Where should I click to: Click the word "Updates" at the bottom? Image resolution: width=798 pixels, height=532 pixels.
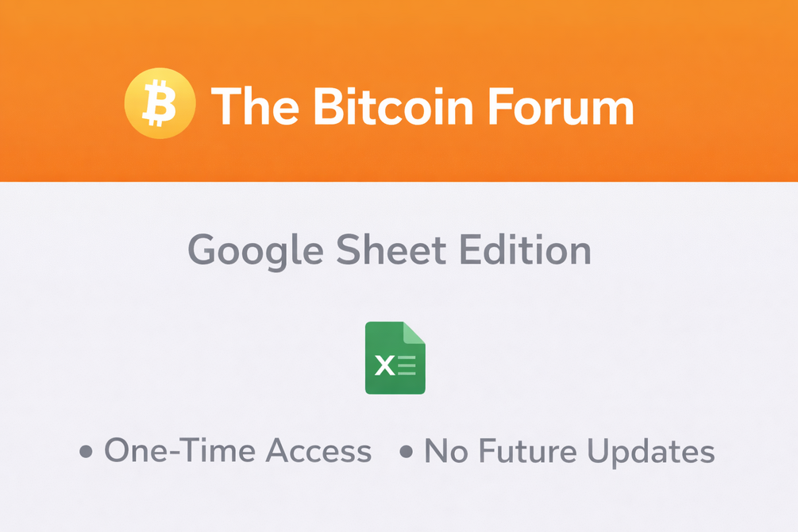651,452
